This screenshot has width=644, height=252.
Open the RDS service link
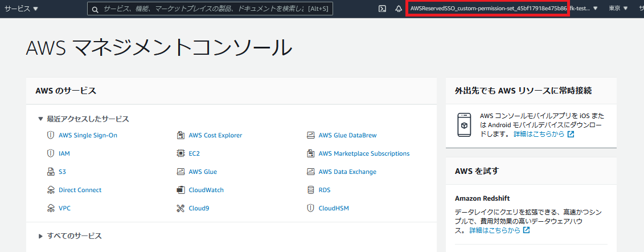pos(325,190)
